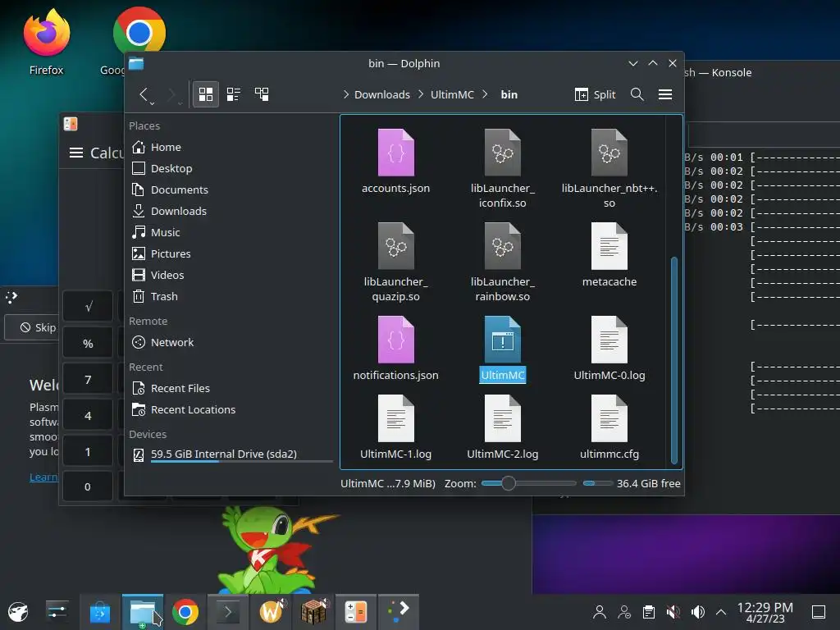Select the UltimMC executable icon
Screen dimensions: 840x630
(x=503, y=340)
